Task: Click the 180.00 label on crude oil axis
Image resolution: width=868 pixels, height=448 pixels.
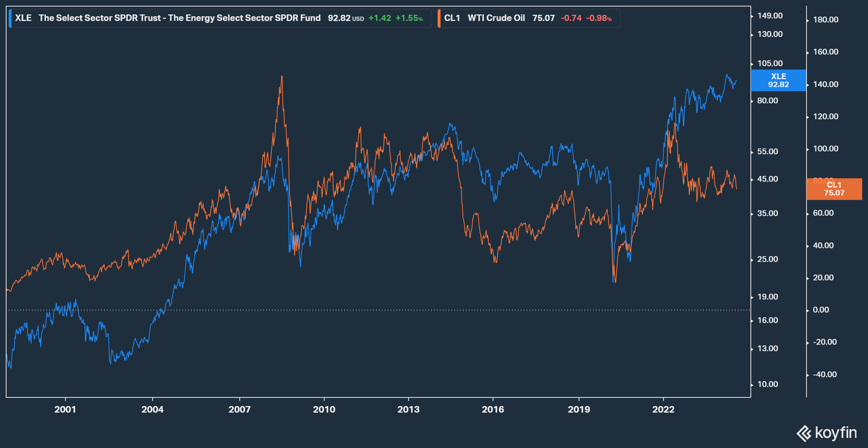Action: [825, 20]
